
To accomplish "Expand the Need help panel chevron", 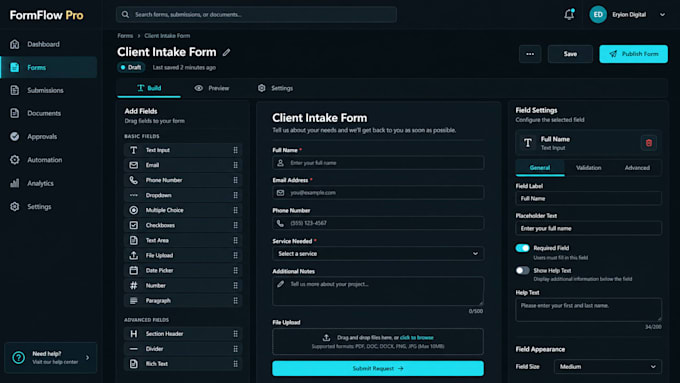I will [x=88, y=358].
